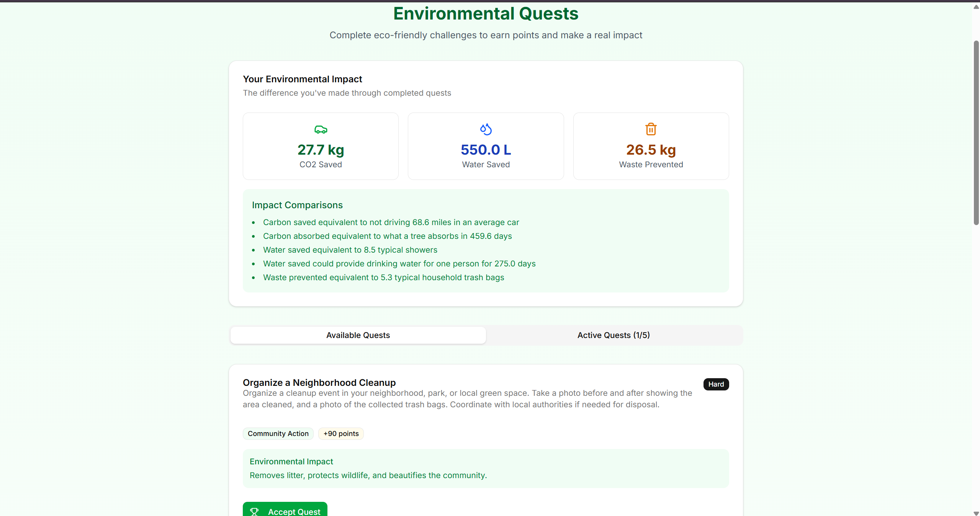The height and width of the screenshot is (516, 980).
Task: Click the Community Action tag
Action: coord(278,434)
